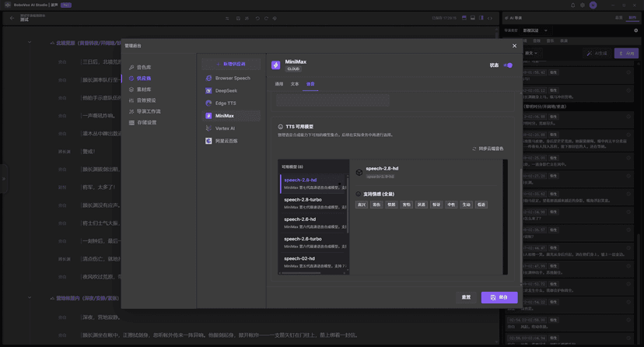The height and width of the screenshot is (347, 644).
Task: Open 素材库 in the admin sidebar
Action: click(x=143, y=89)
